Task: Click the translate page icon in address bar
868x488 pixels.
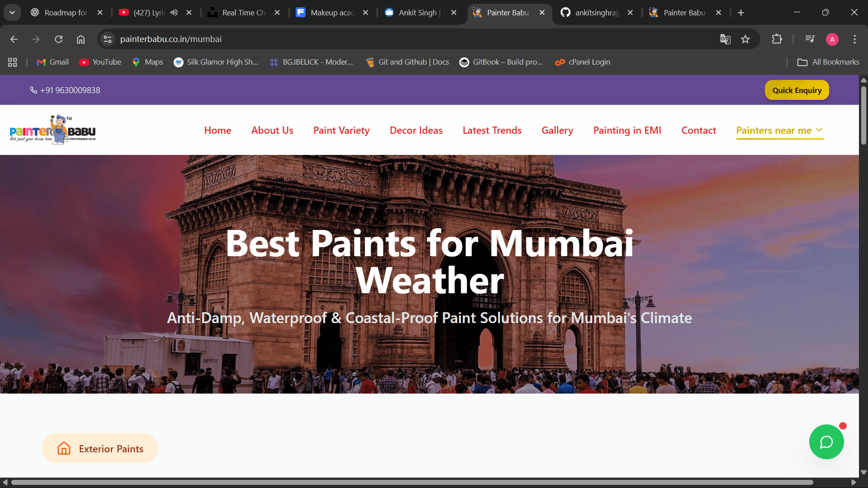Action: coord(725,39)
